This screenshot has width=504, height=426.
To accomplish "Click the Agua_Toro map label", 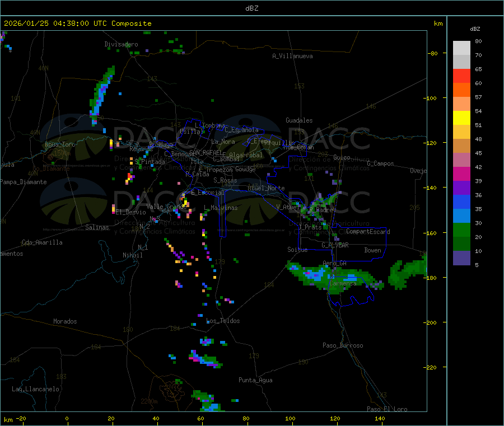I will tap(60, 144).
